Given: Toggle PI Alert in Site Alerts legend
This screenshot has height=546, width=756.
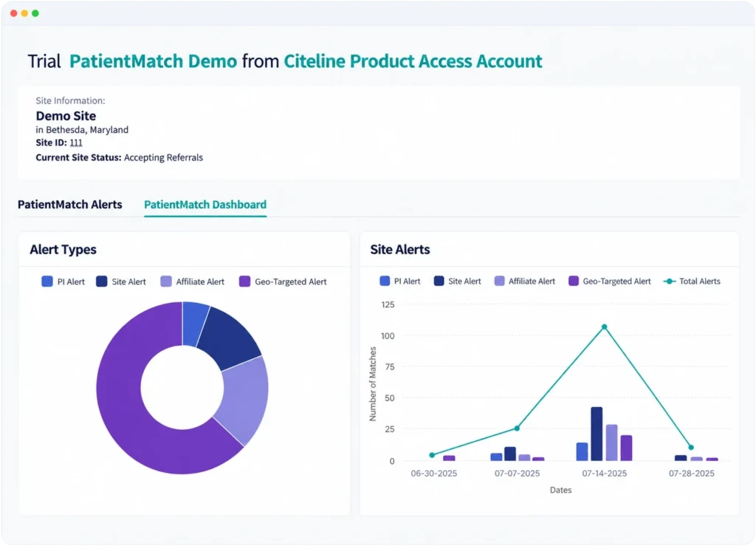Looking at the screenshot, I should 400,281.
